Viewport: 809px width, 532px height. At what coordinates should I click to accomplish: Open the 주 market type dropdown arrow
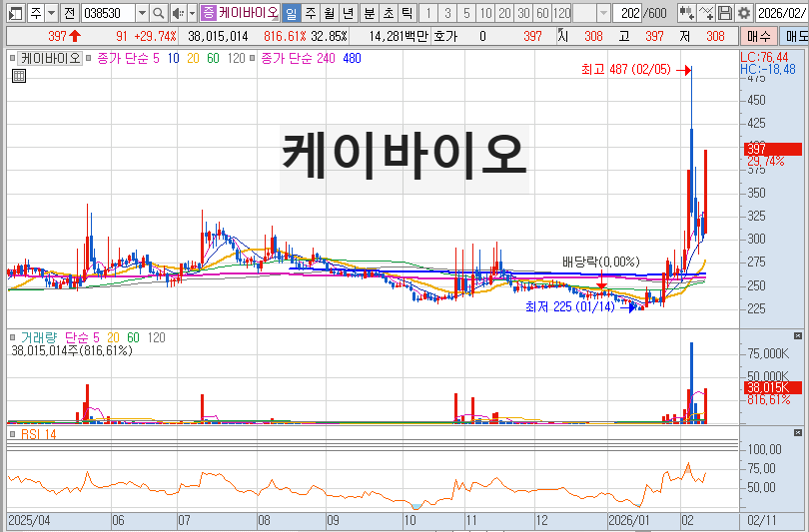pyautogui.click(x=52, y=13)
